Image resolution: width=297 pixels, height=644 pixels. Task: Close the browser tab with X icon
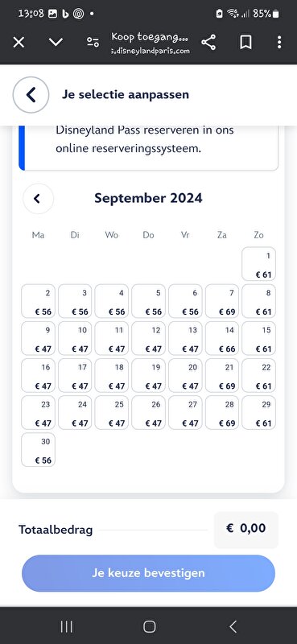click(19, 42)
